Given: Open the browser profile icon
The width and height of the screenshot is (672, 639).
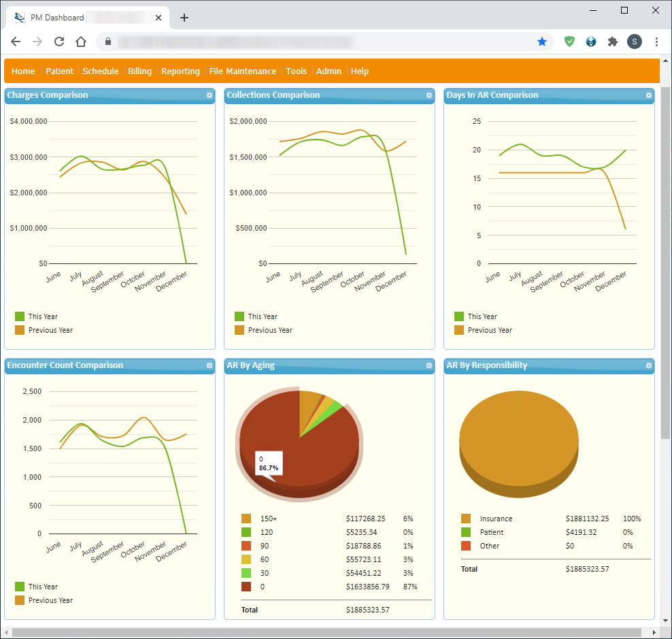Looking at the screenshot, I should (634, 42).
